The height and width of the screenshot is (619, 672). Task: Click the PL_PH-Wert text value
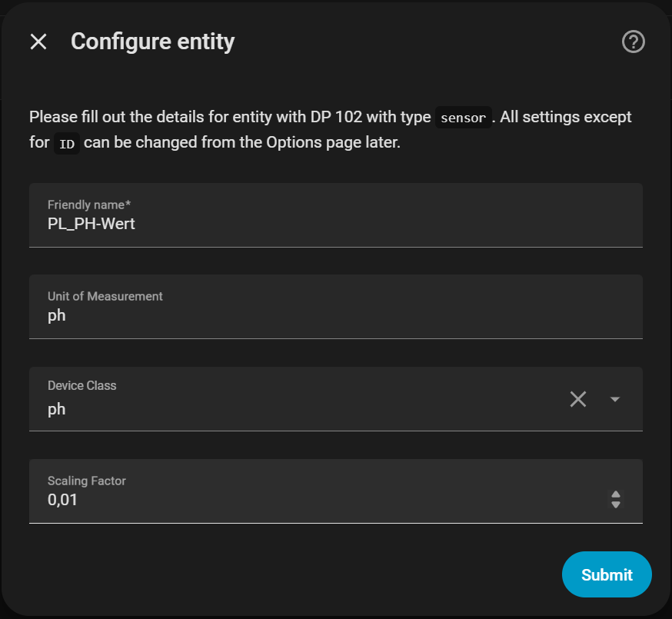pos(91,224)
